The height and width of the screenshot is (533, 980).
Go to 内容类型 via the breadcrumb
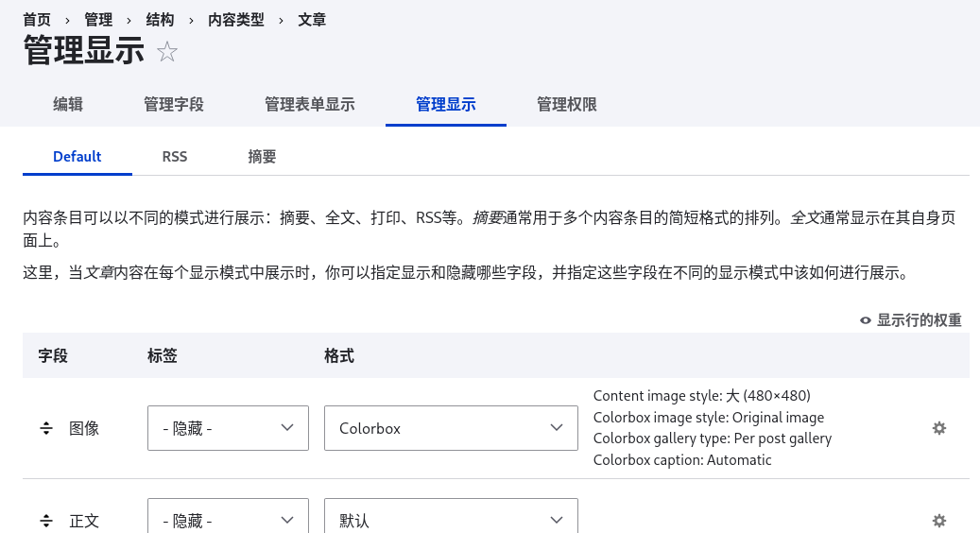click(236, 20)
